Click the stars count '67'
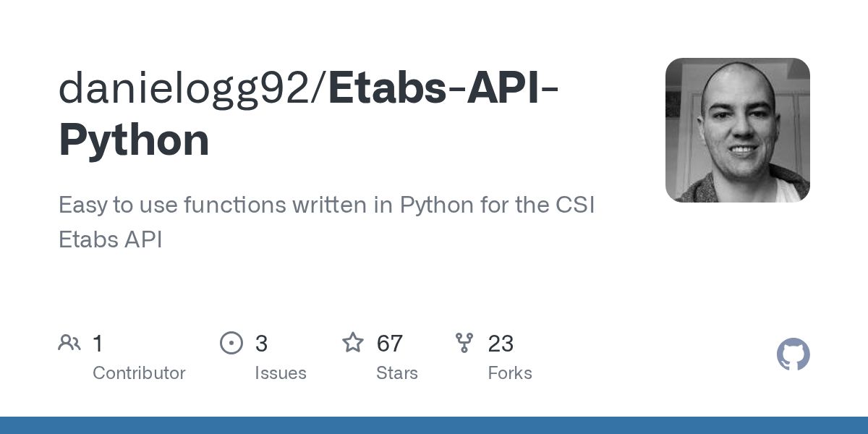This screenshot has height=434, width=868. tap(390, 344)
